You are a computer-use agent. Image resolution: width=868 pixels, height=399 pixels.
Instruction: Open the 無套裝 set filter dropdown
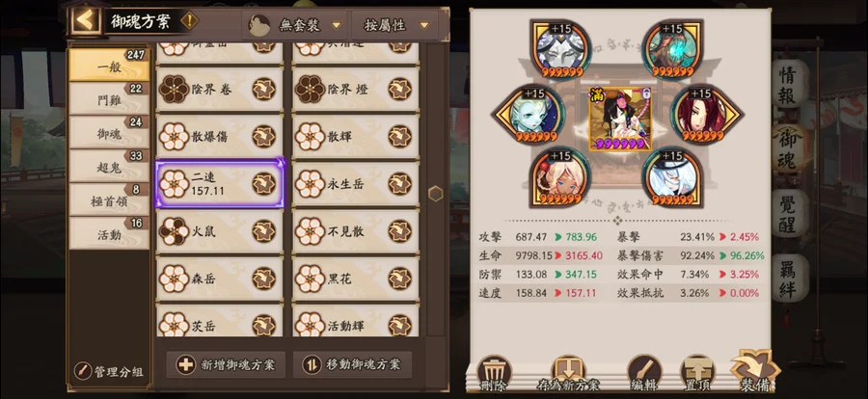click(x=295, y=25)
